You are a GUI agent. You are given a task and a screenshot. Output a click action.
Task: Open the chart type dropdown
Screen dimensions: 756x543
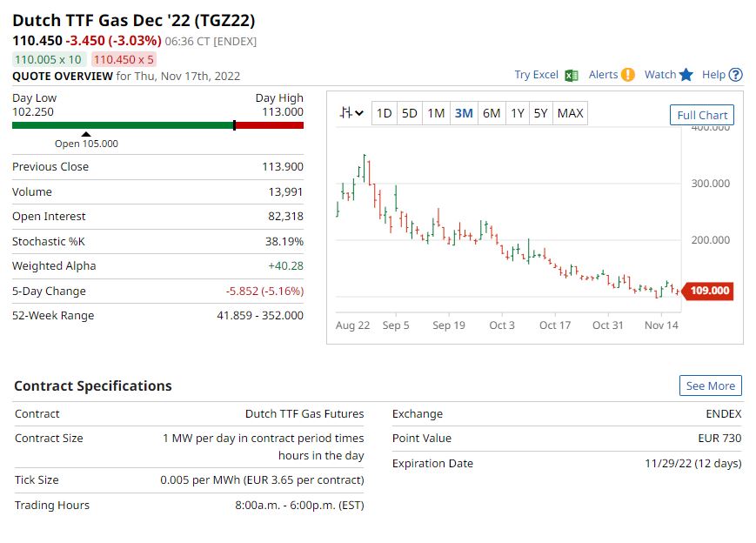(352, 113)
